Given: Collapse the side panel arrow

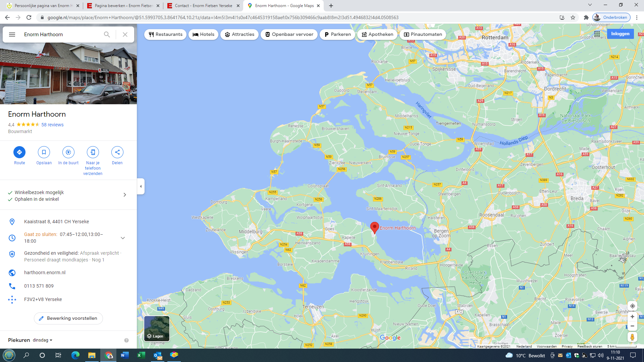Looking at the screenshot, I should [141, 186].
